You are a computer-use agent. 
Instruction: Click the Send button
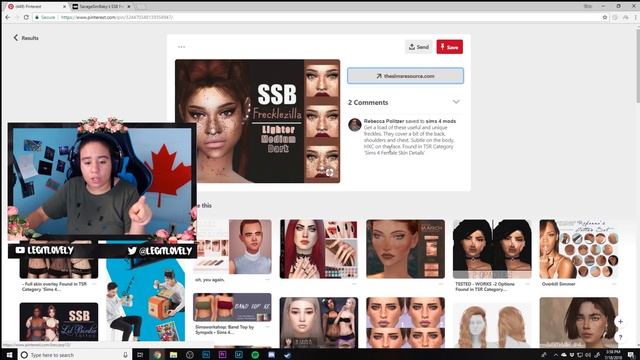coord(418,47)
